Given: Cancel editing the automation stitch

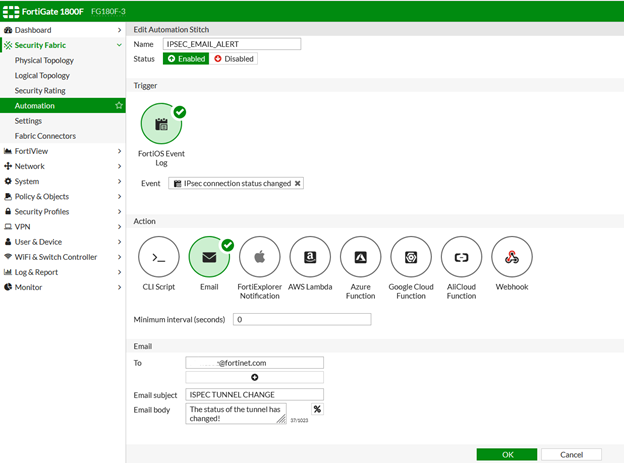Looking at the screenshot, I should click(571, 455).
